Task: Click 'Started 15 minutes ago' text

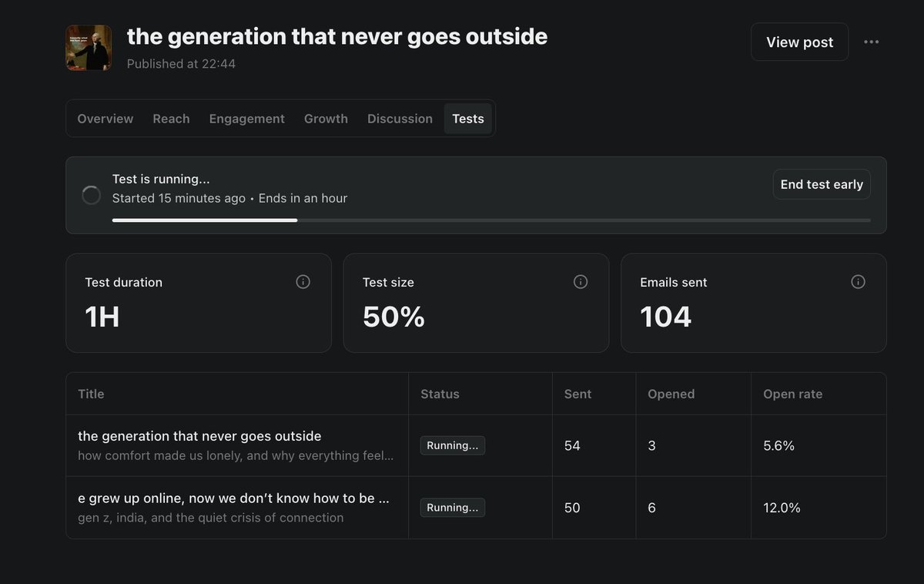Action: 179,198
